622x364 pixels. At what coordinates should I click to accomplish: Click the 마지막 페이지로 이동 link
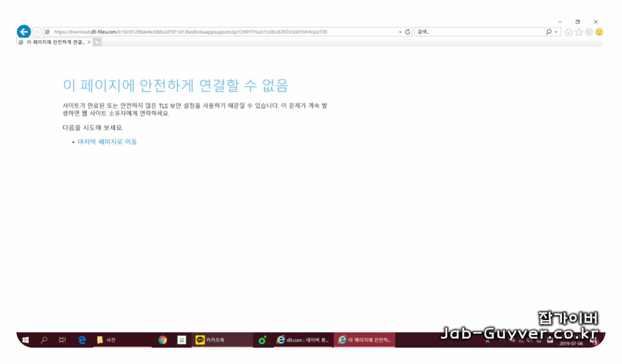point(108,141)
